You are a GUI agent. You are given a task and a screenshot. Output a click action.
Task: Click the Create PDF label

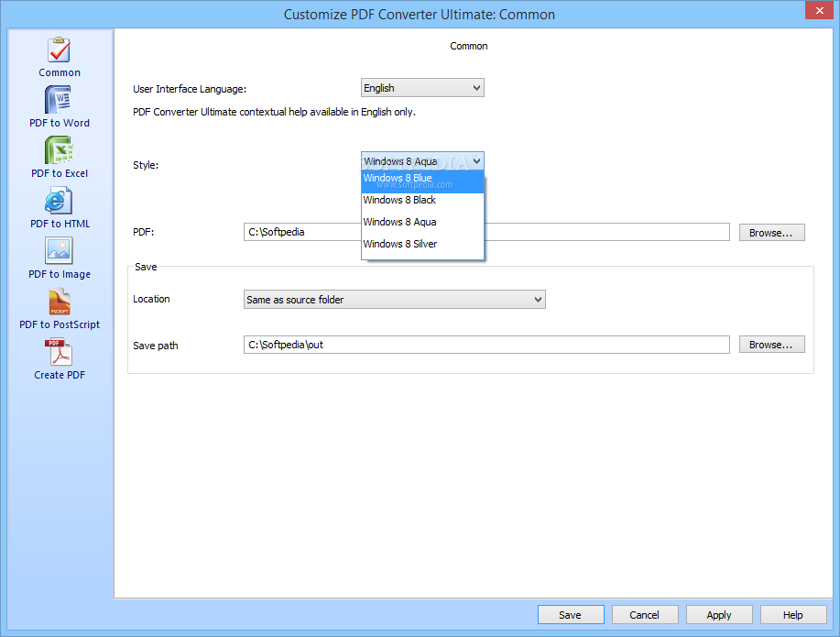(x=60, y=375)
